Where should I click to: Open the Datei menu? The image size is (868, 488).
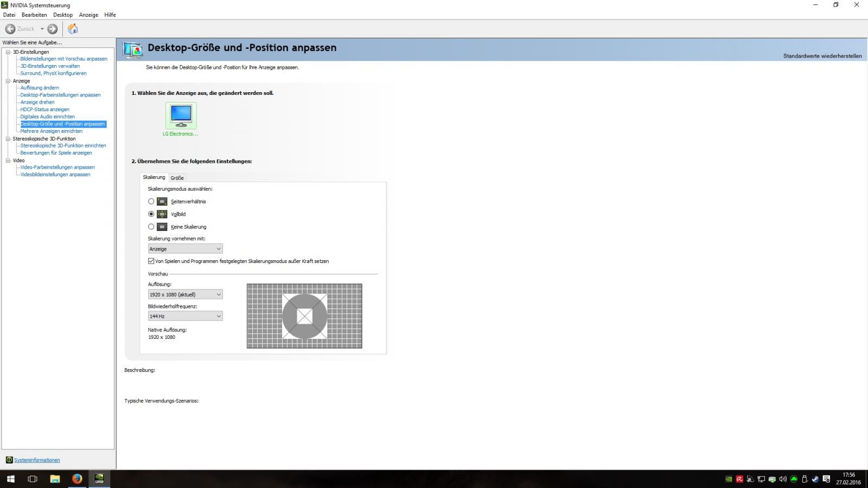[9, 15]
